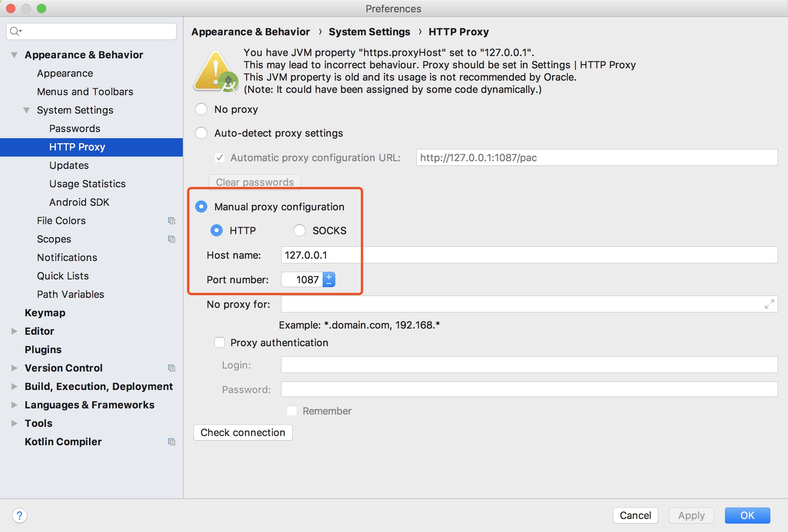Click the Port number stepper arrows
This screenshot has height=532, width=788.
tap(329, 280)
